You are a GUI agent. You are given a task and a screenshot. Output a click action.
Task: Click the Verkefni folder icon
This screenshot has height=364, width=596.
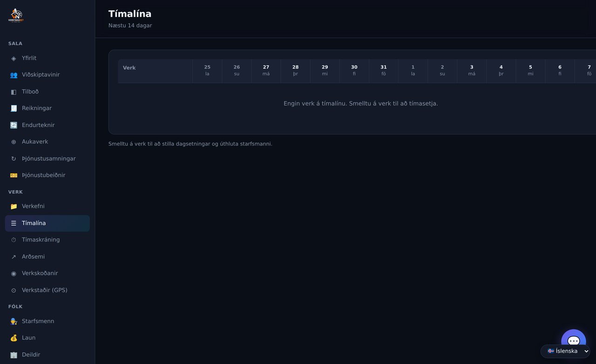[x=14, y=206]
